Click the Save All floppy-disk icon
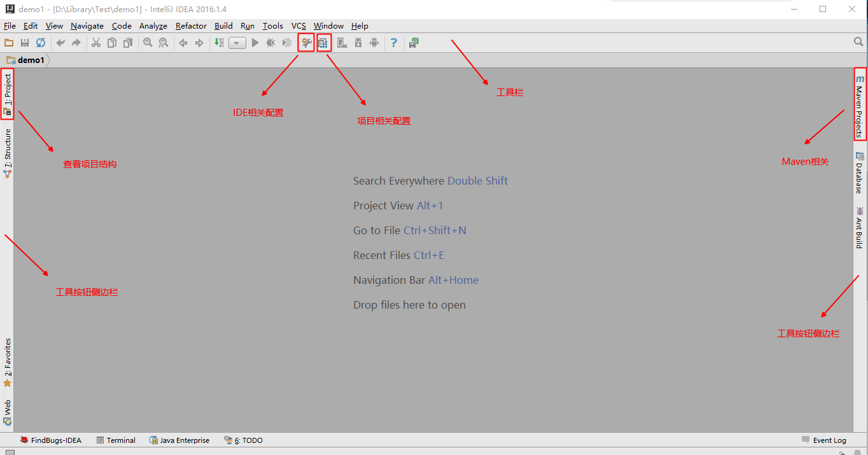Viewport: 868px width, 455px height. click(x=25, y=43)
